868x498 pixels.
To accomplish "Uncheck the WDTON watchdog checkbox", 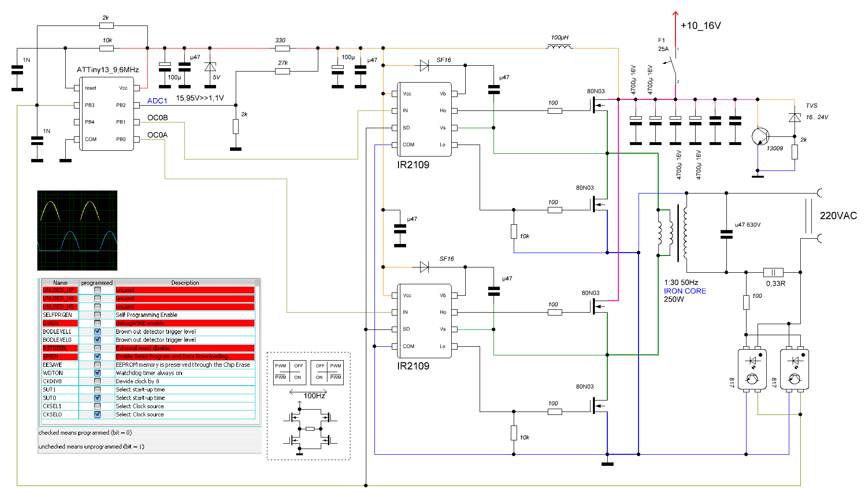I will tap(97, 373).
